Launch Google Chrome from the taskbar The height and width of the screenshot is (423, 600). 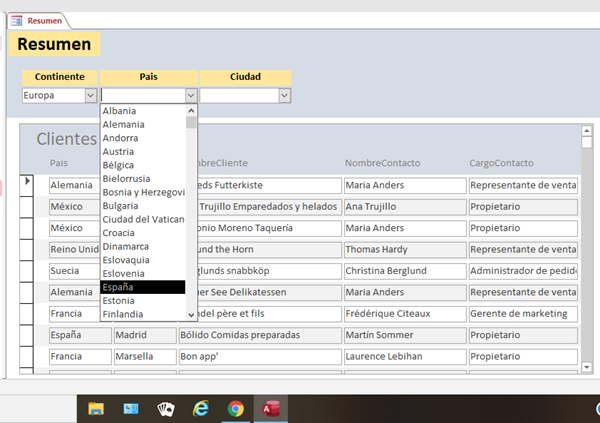pos(235,408)
